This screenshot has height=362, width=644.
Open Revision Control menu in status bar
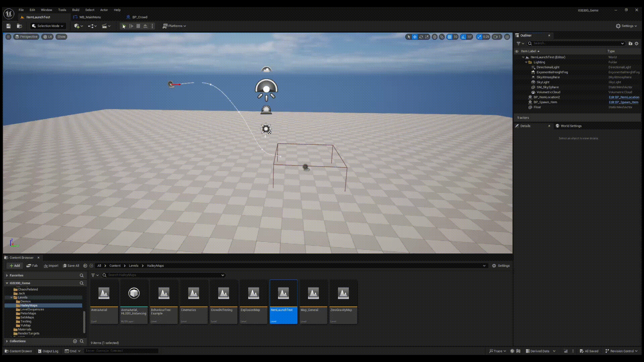coord(621,351)
